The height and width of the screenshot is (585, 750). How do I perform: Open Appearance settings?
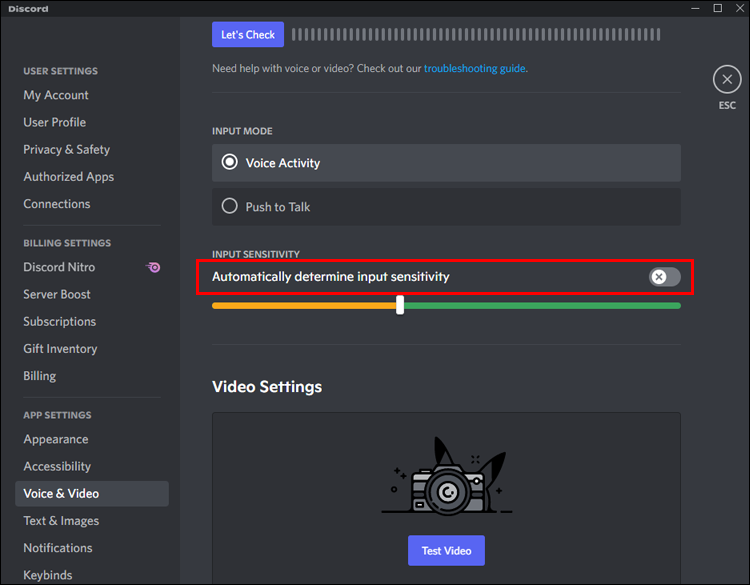click(55, 439)
